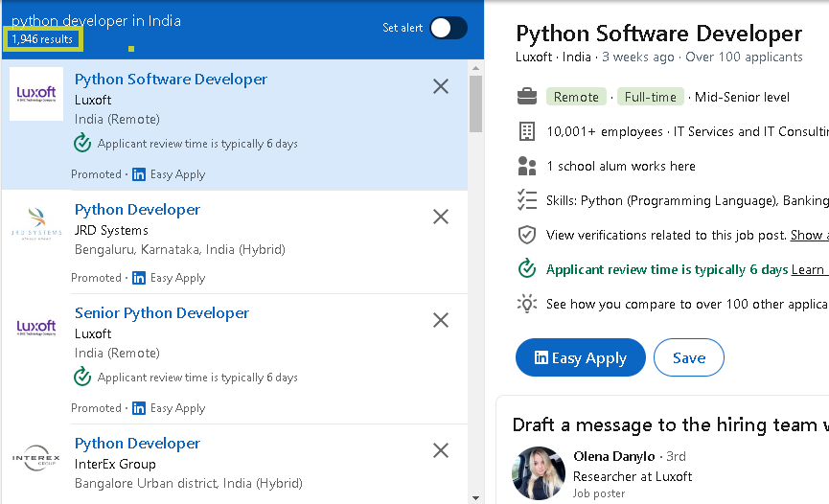829x504 pixels.
Task: Click the briefcase job type icon
Action: [x=526, y=97]
